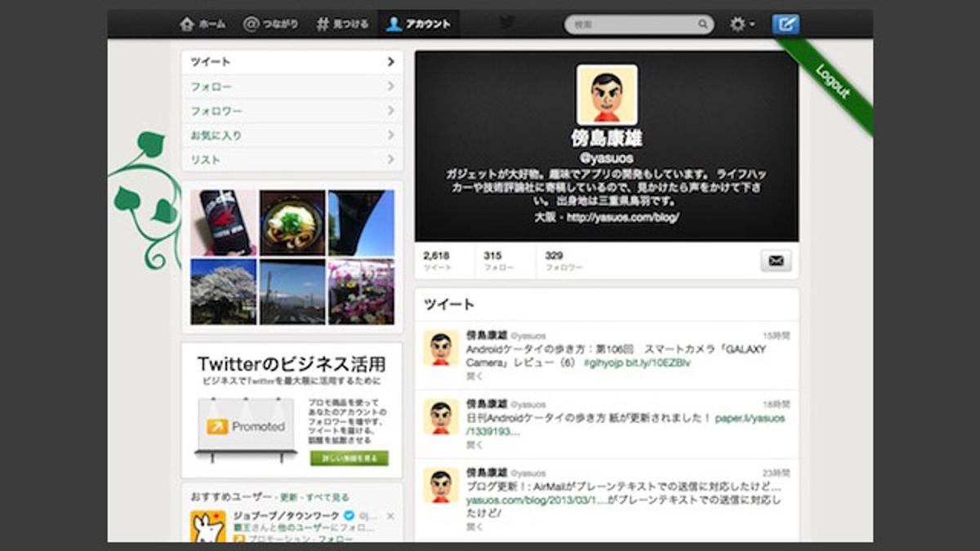Click すべて見る in suggested users
This screenshot has height=551, width=980.
pos(327,497)
